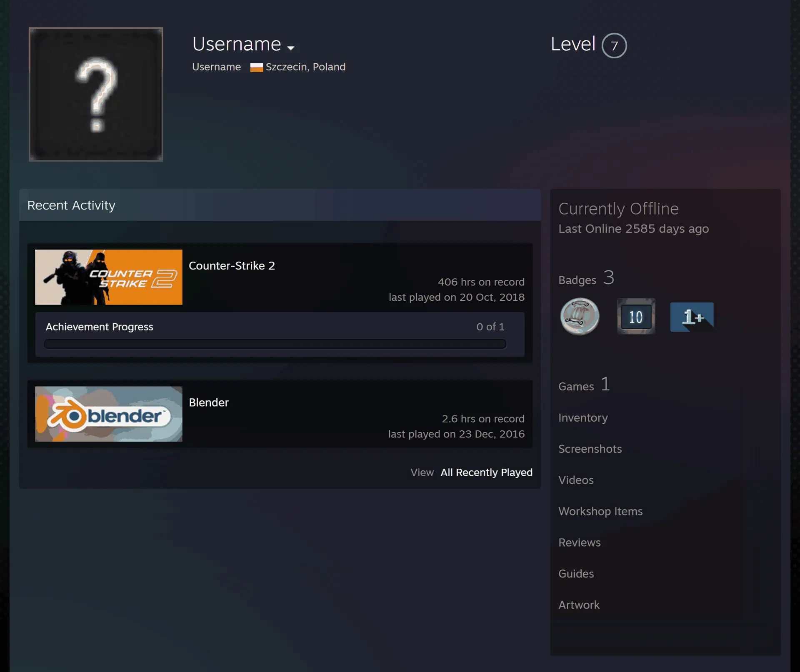Open Artwork page
The width and height of the screenshot is (800, 672).
coord(579,605)
